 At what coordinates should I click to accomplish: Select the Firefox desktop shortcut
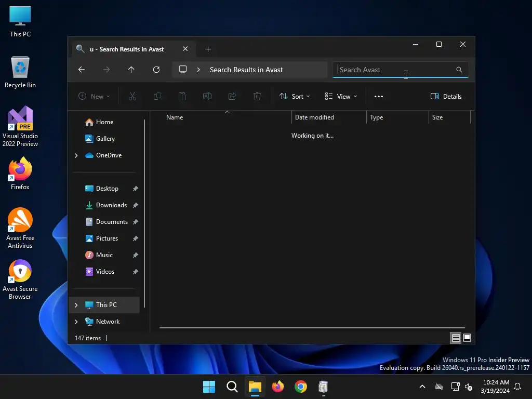click(20, 174)
